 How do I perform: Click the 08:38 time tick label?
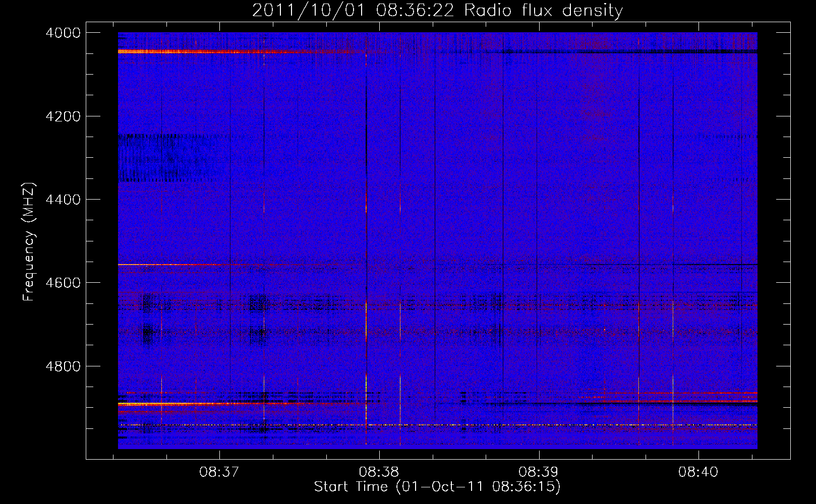click(379, 472)
